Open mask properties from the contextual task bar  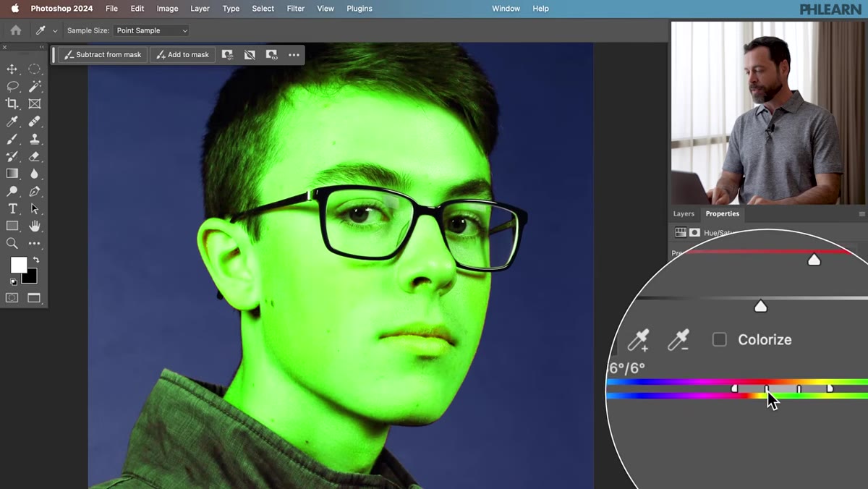click(228, 54)
